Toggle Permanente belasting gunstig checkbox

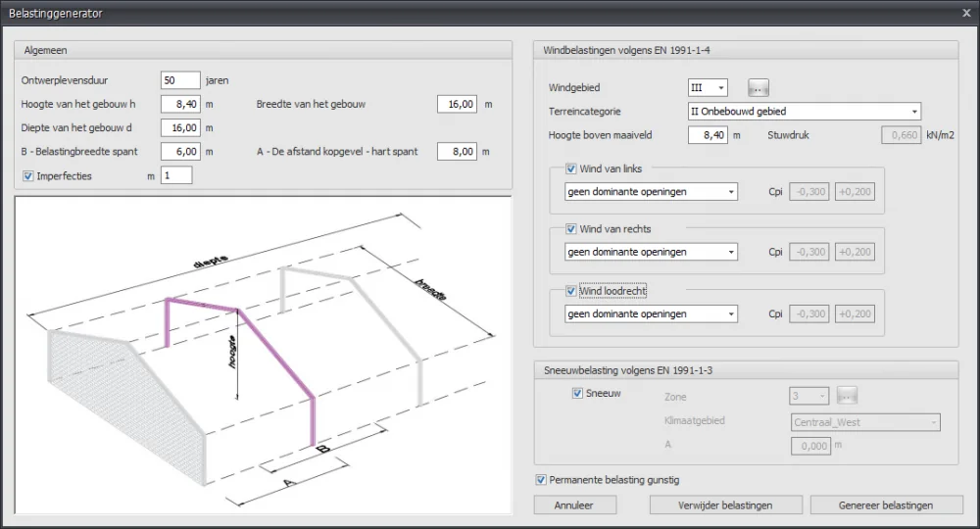click(541, 480)
